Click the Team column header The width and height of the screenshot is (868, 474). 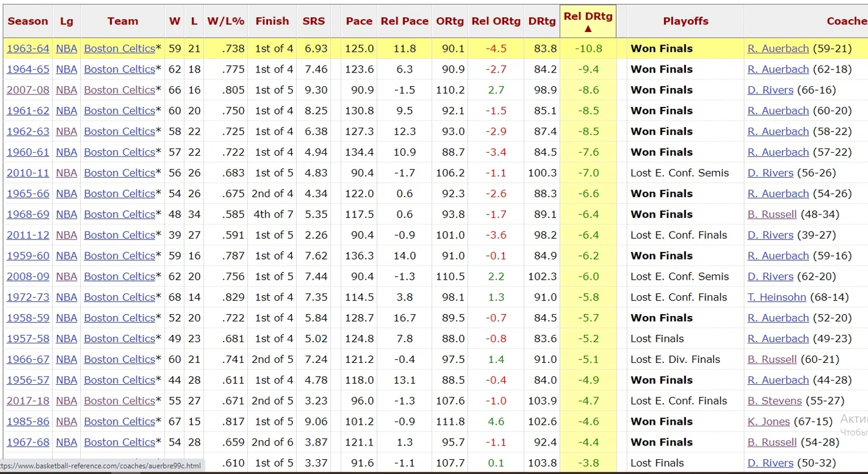[122, 21]
